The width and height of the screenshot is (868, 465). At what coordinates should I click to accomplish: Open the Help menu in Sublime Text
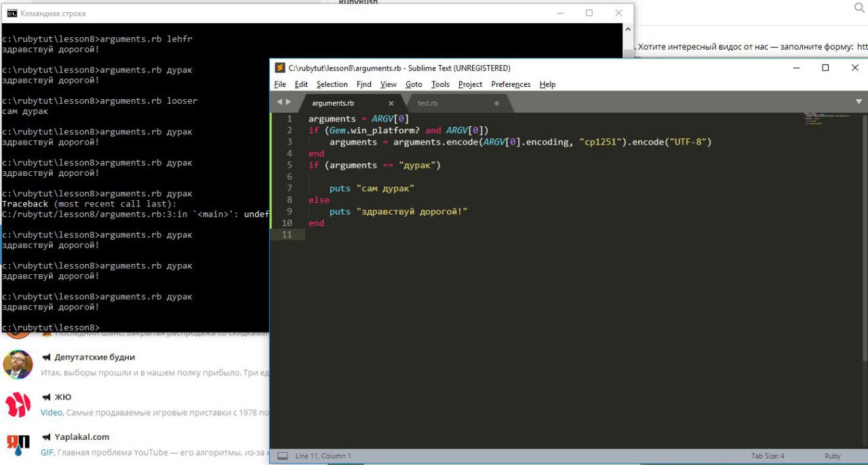point(547,84)
